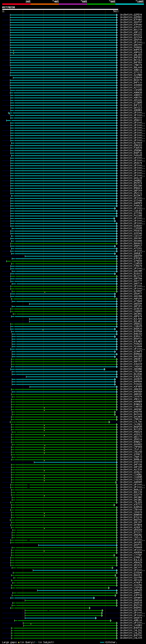Screen dimensions: 146x644
Task: Select label UniRef100_B9P578
Action: coord(131,50)
